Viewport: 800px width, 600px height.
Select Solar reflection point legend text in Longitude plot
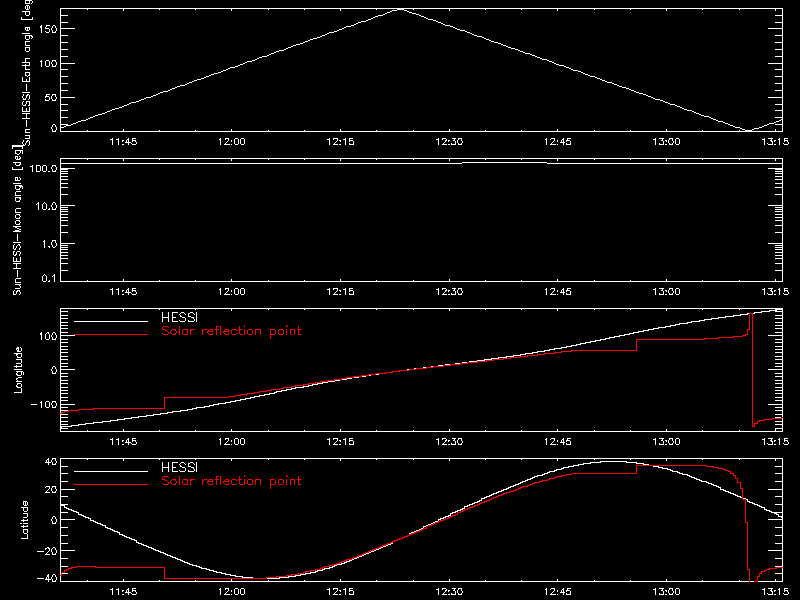231,331
